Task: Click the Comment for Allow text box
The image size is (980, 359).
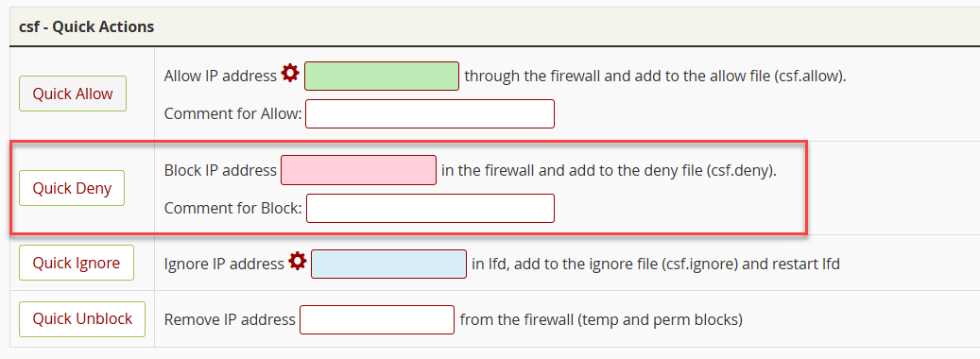Action: [x=430, y=113]
